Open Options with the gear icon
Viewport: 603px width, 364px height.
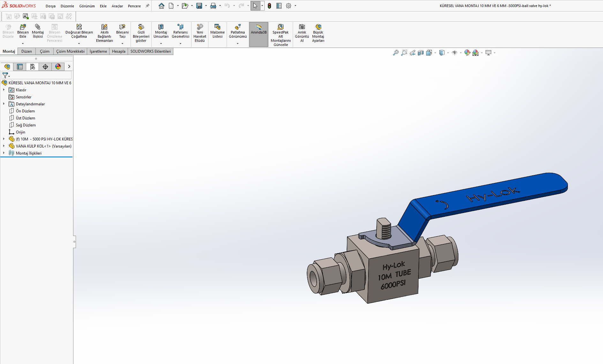[x=289, y=6]
